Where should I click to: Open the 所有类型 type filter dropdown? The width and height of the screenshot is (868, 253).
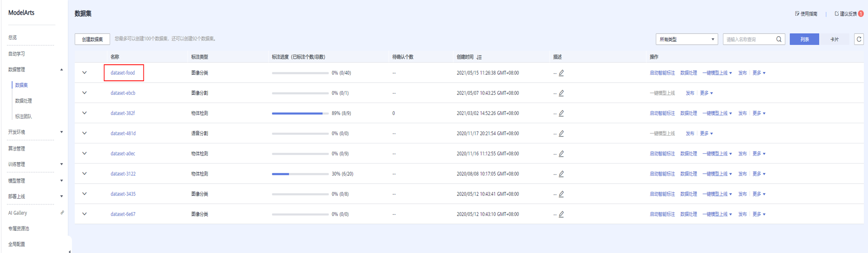[686, 39]
